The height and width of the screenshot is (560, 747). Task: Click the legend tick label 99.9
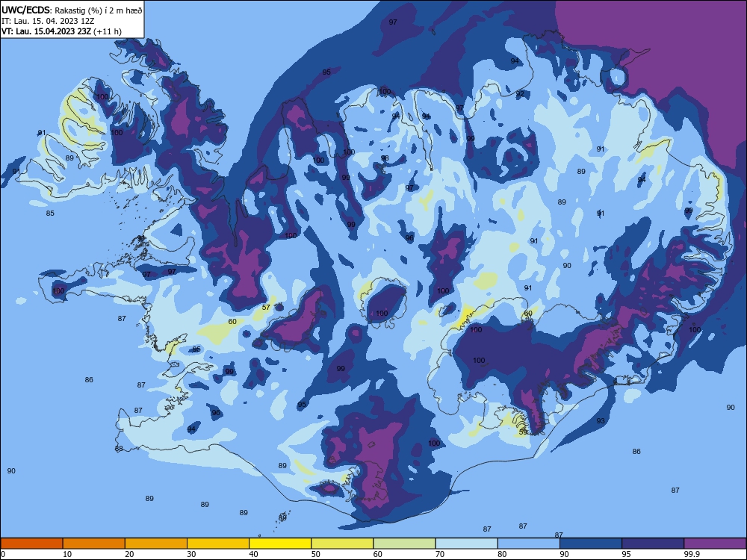click(692, 554)
